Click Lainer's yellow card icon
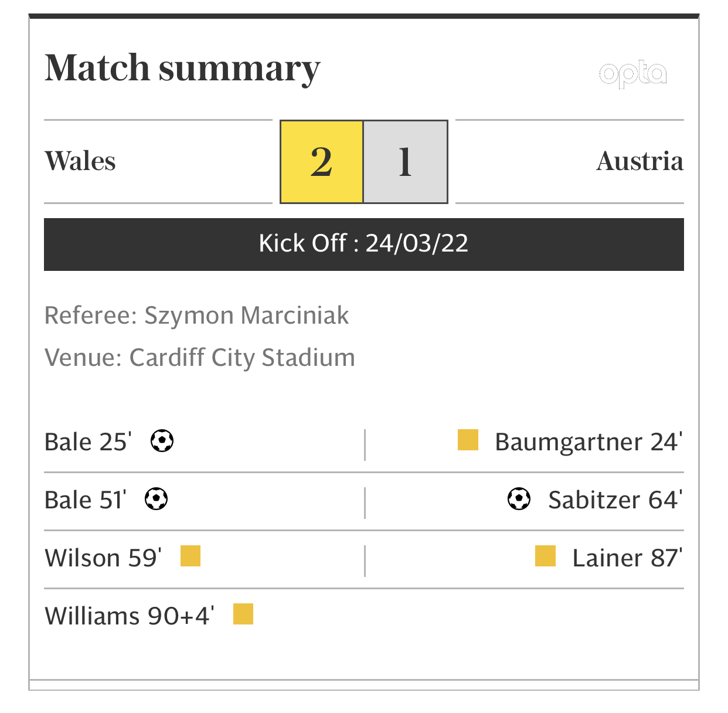 tap(545, 556)
